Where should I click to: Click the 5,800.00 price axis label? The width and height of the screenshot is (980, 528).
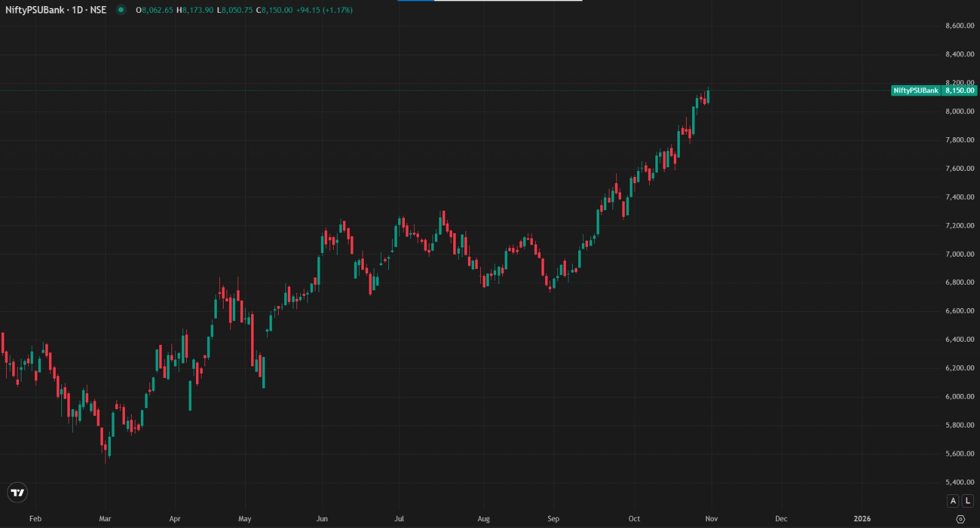960,425
